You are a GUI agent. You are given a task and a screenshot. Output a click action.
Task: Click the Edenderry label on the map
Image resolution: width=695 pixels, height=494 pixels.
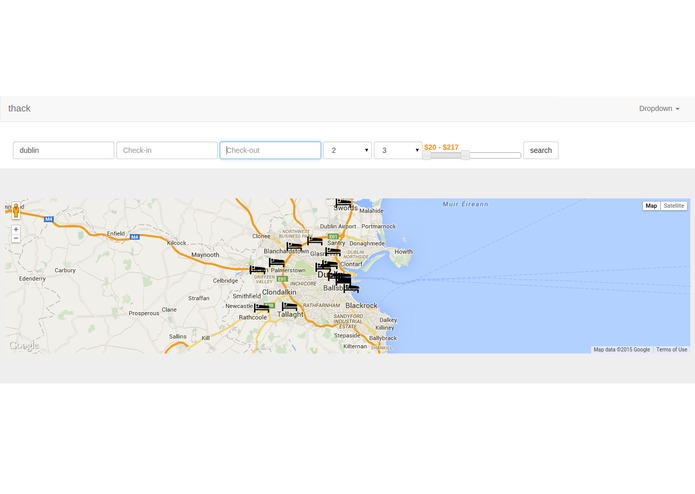tap(32, 279)
